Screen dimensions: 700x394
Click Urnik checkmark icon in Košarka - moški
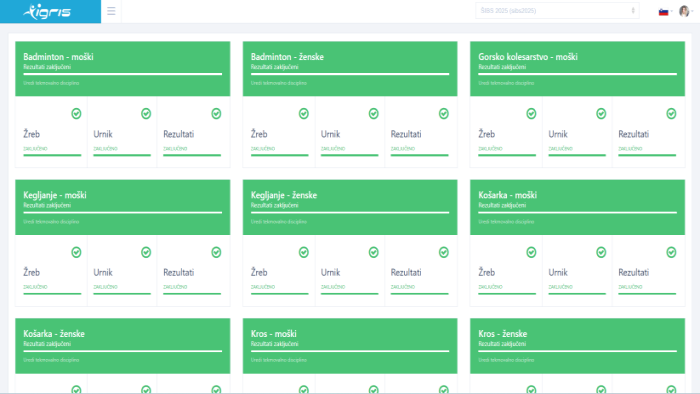pos(601,253)
